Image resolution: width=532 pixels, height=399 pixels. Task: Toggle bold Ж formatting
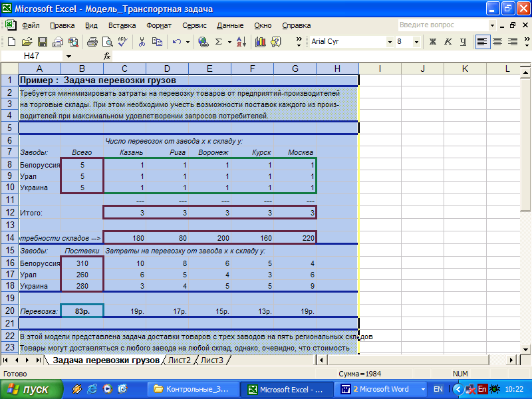pos(433,41)
